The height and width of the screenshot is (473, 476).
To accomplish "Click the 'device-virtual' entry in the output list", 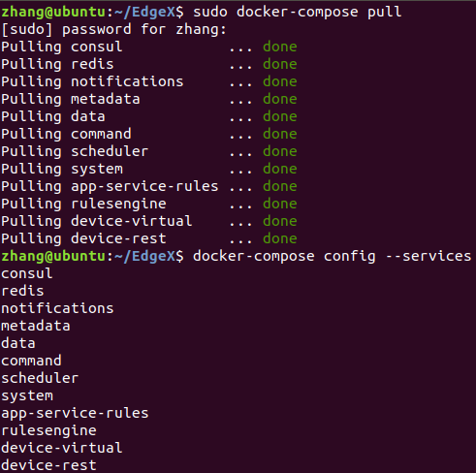I will coord(62,448).
